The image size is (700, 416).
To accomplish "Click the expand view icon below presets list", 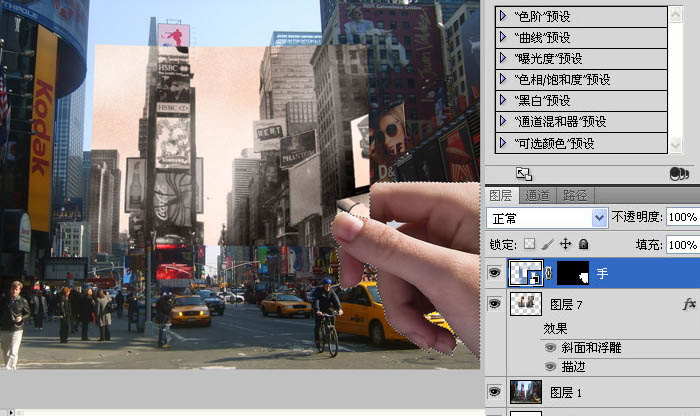I will pos(522,173).
